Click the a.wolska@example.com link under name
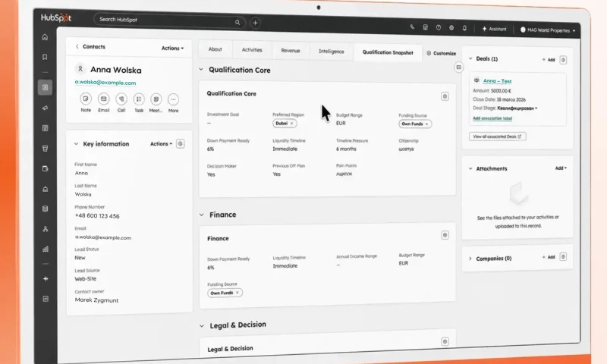This screenshot has height=364, width=607. pos(105,83)
